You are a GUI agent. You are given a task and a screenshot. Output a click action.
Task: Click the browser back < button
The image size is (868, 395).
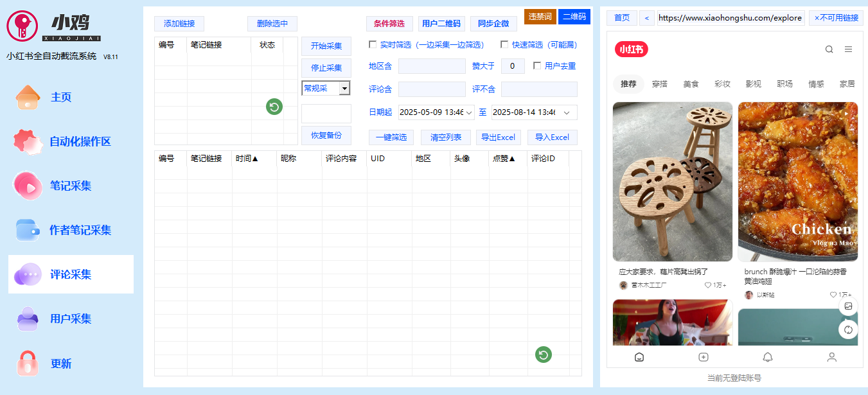647,18
